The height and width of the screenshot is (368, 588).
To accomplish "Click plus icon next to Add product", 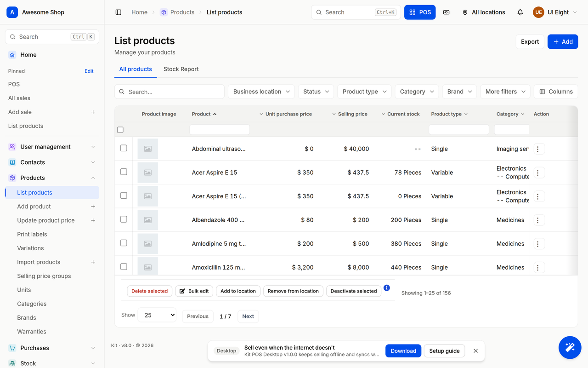I will coord(93,207).
